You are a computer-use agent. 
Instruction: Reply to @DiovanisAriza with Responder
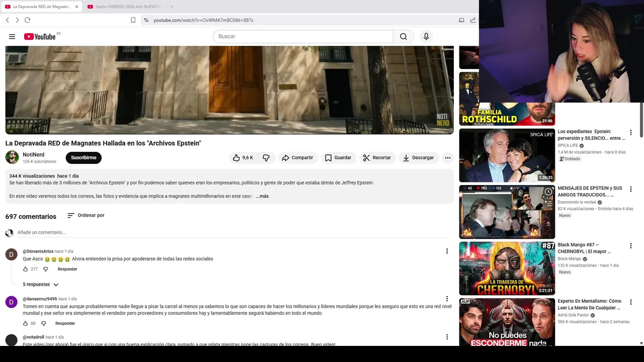click(x=67, y=269)
